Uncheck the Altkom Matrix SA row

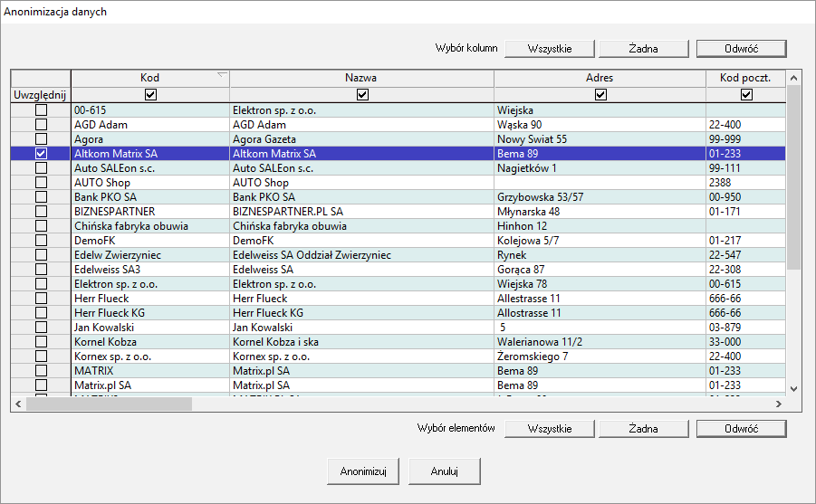click(x=41, y=154)
